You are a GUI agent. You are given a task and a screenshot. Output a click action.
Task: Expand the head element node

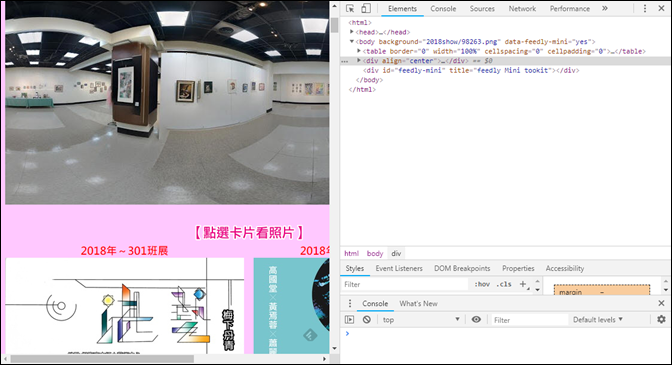point(352,32)
